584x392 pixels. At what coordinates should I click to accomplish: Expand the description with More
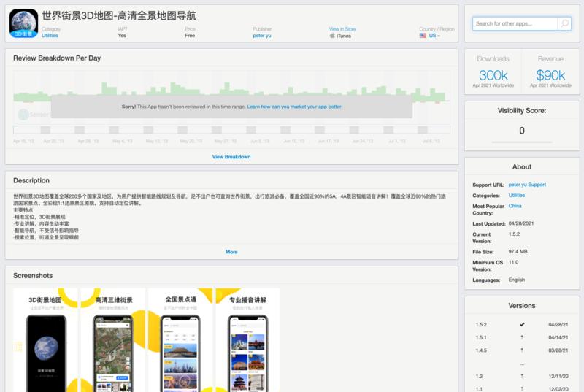[x=231, y=252]
